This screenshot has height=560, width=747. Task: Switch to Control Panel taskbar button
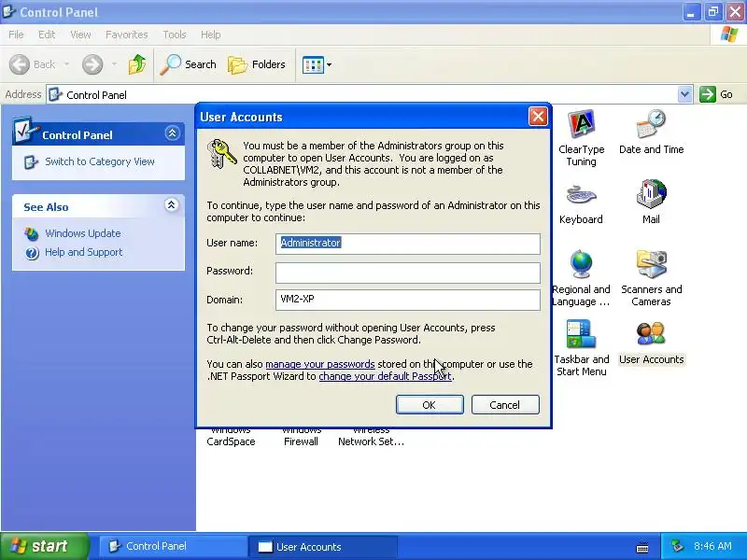pyautogui.click(x=173, y=546)
